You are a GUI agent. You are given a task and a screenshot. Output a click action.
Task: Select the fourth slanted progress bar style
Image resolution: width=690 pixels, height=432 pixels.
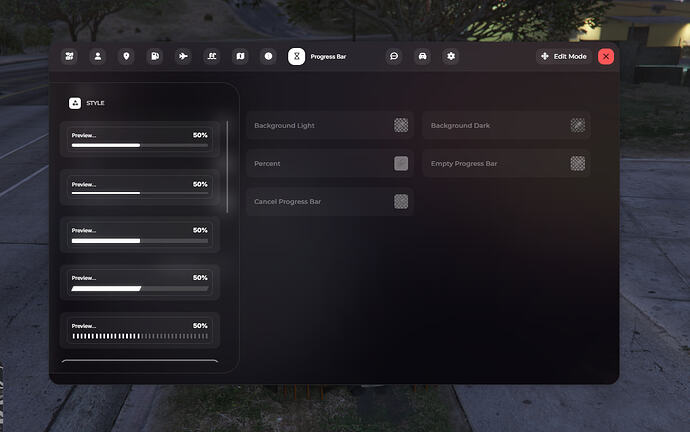pos(140,283)
